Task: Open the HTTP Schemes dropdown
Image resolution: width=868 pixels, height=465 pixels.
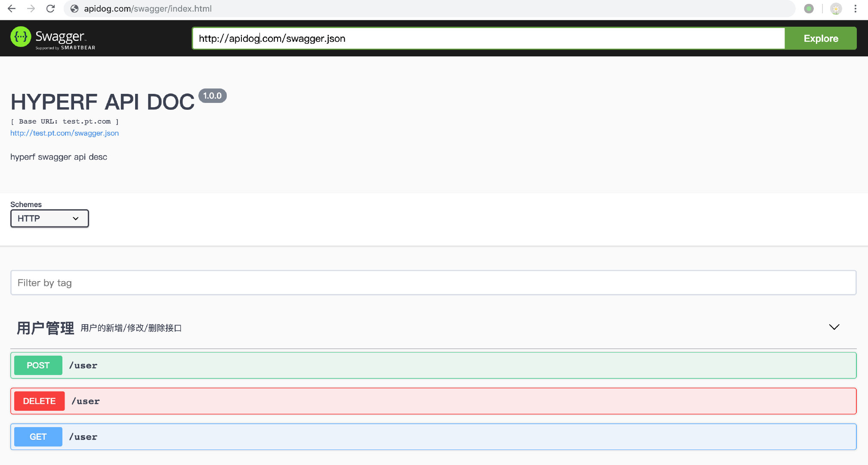Action: 49,218
